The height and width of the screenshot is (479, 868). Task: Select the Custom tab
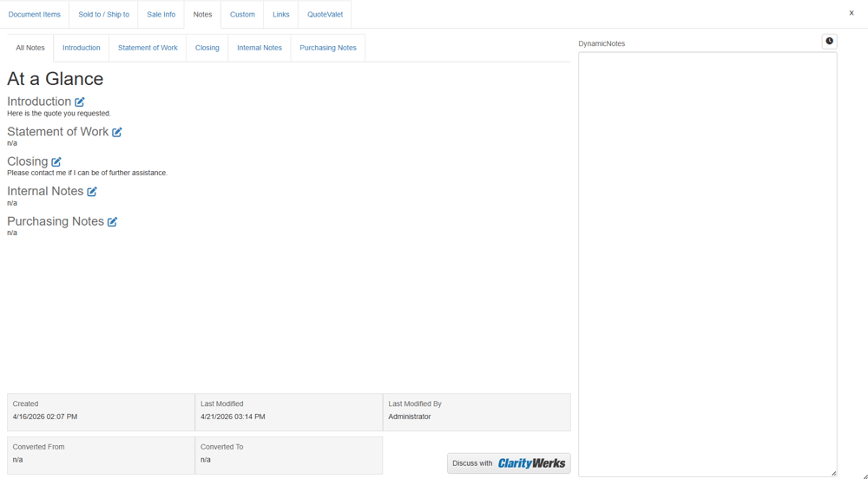point(242,15)
